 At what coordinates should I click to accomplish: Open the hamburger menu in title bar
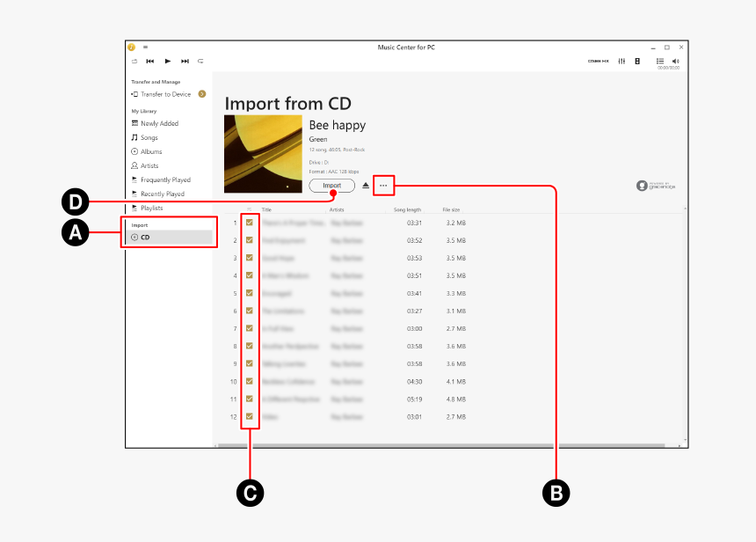pos(145,47)
